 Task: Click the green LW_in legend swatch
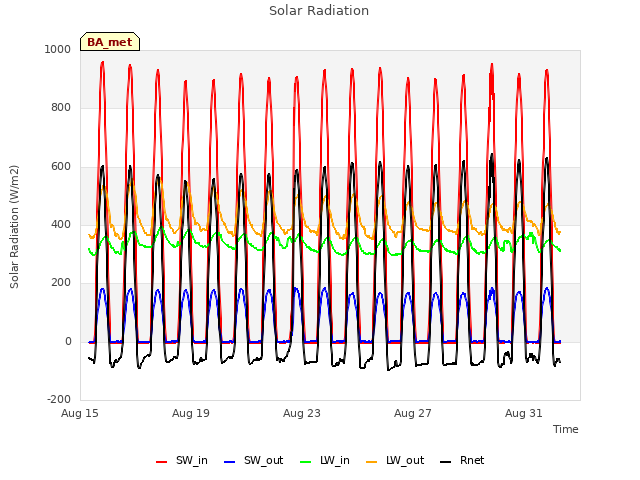pos(306,462)
